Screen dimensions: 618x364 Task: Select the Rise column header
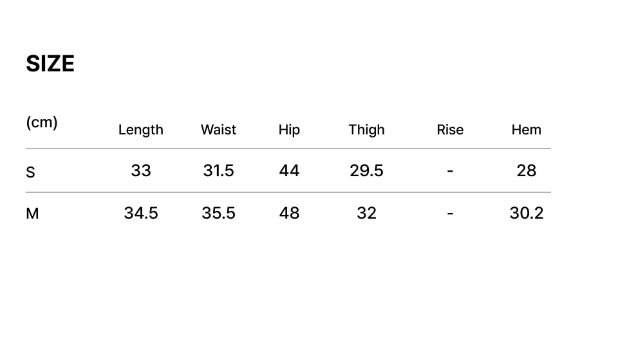pos(450,130)
